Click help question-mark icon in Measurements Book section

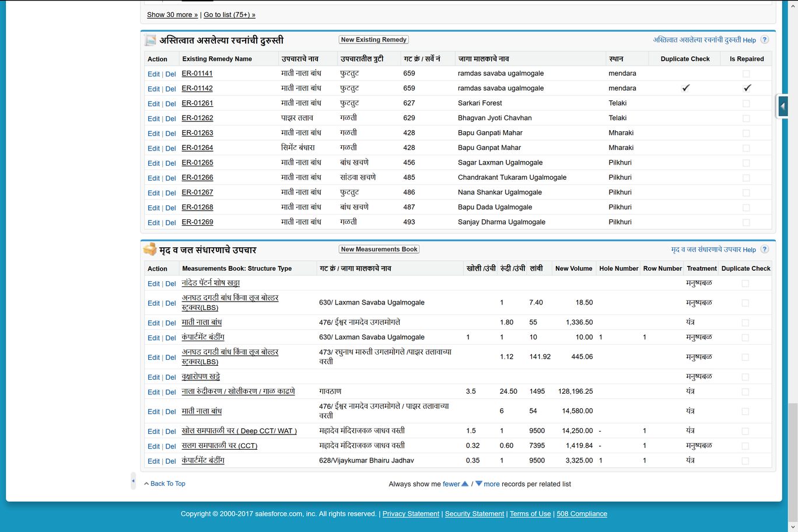point(764,249)
